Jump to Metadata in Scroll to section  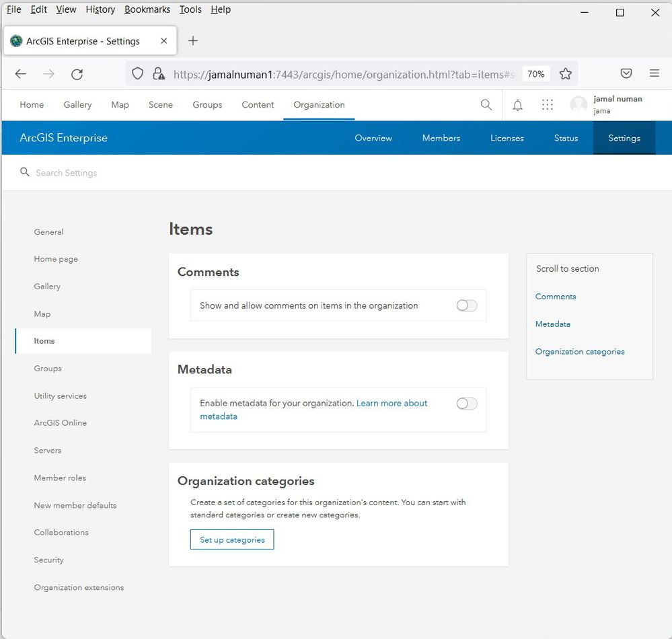[553, 324]
